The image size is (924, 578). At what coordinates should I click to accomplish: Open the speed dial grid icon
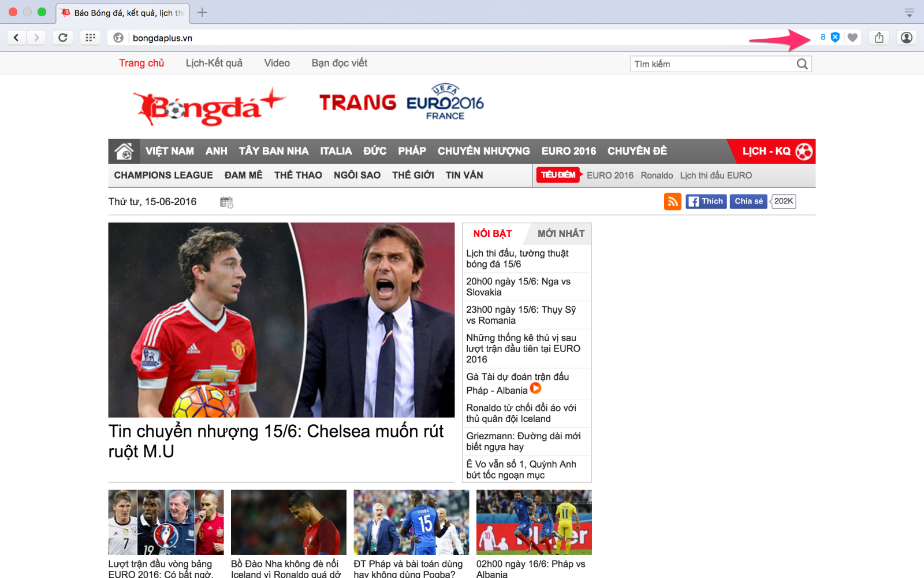90,38
